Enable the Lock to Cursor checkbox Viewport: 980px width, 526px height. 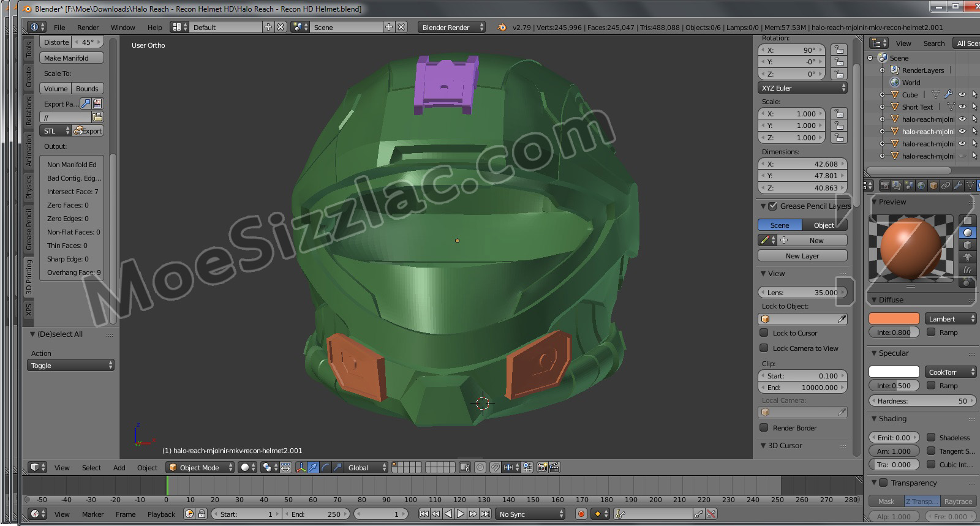[764, 333]
